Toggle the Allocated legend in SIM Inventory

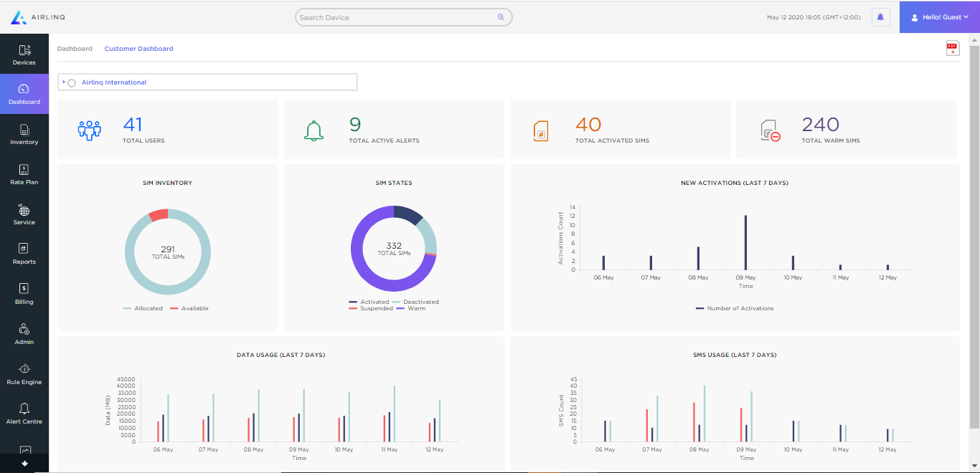point(143,308)
